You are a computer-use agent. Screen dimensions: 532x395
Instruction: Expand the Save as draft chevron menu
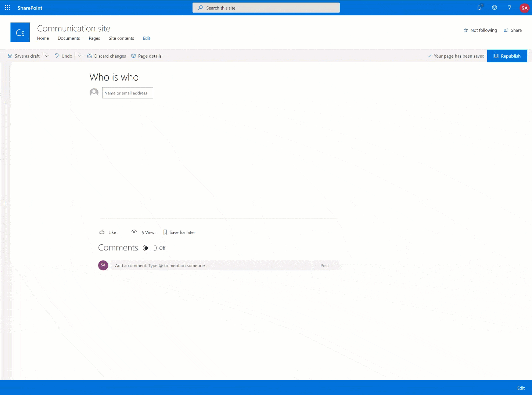[47, 56]
